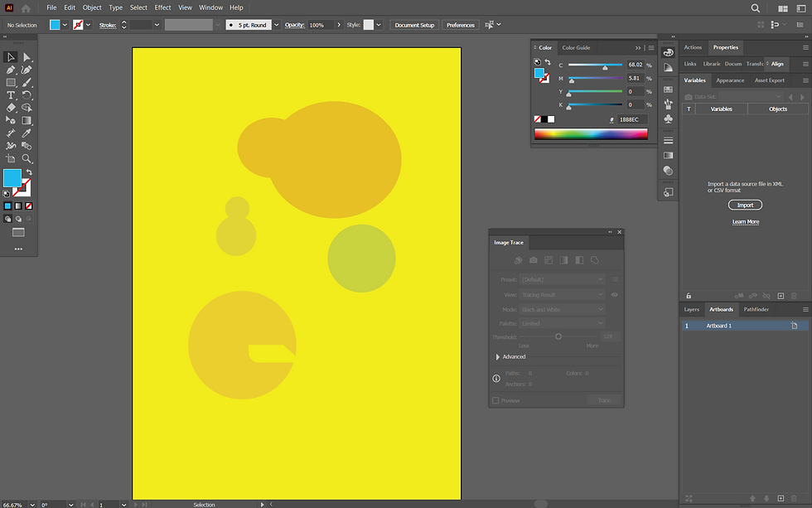Create new artboard in Artboards panel
Screen dimensions: 812x508
click(x=781, y=498)
